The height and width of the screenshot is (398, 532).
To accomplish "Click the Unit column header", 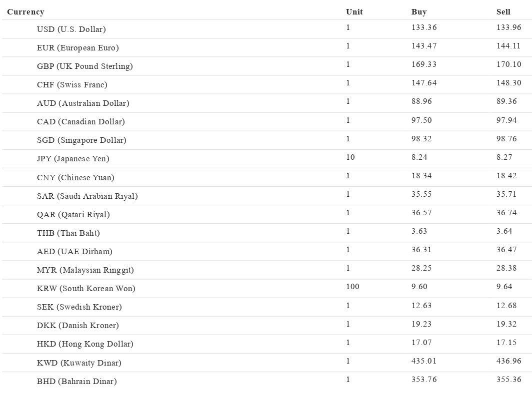I will (x=354, y=12).
